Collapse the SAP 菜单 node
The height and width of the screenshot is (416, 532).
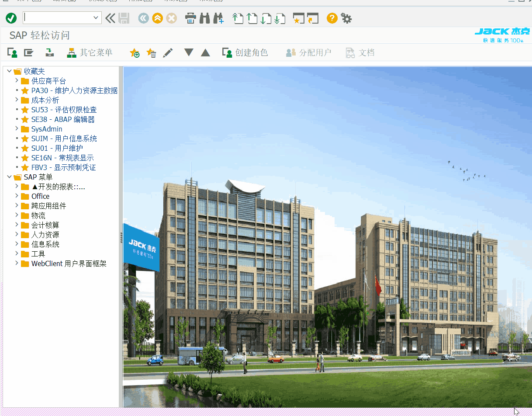click(x=9, y=177)
